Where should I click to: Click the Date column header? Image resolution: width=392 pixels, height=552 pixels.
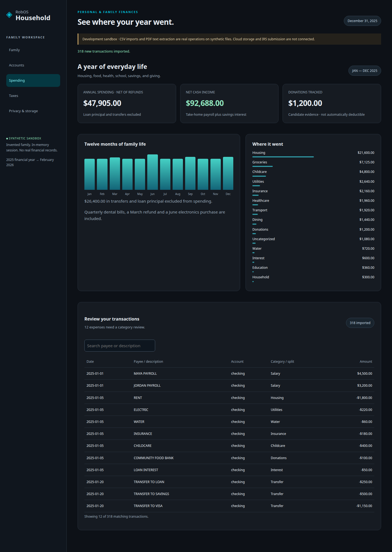90,362
